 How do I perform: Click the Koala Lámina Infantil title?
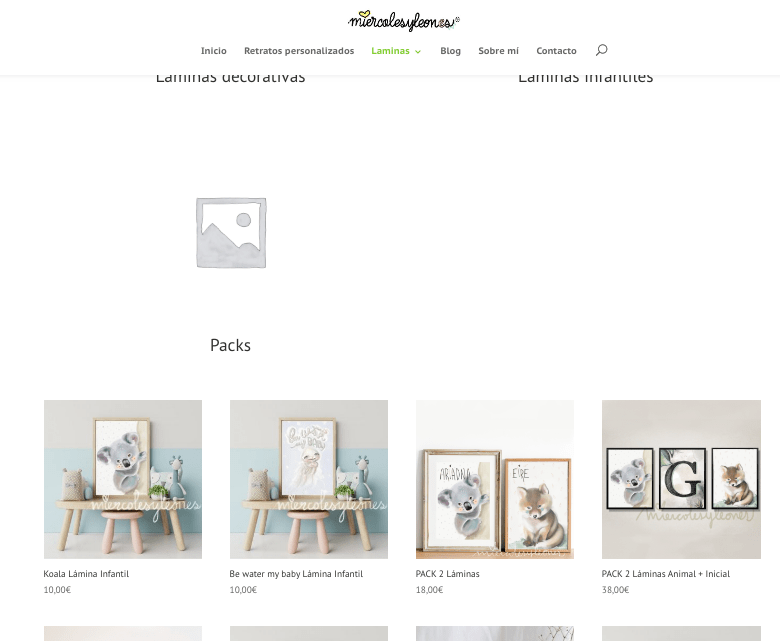(x=86, y=574)
